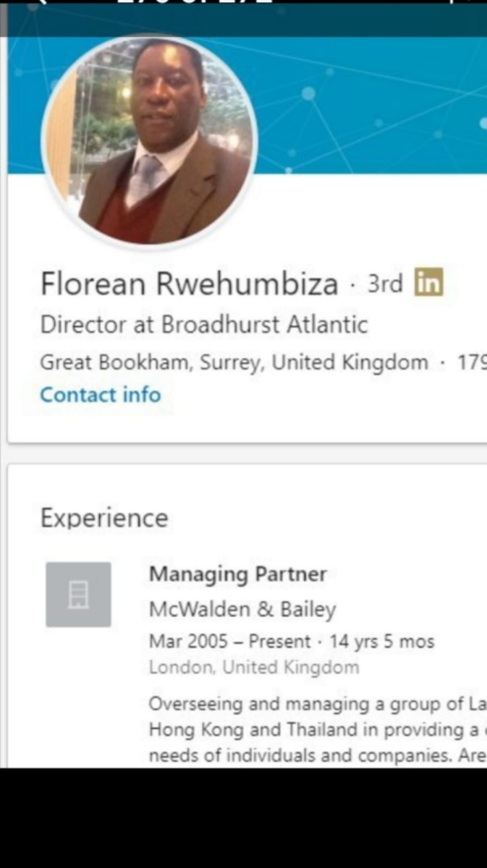Image resolution: width=487 pixels, height=868 pixels.
Task: Click the Director at Broadhurst Atlantic headline
Action: coord(204,325)
